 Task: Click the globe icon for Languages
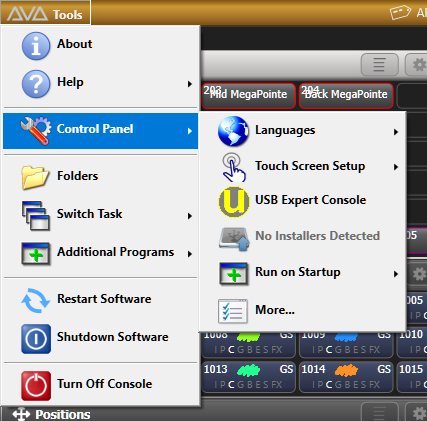click(233, 131)
